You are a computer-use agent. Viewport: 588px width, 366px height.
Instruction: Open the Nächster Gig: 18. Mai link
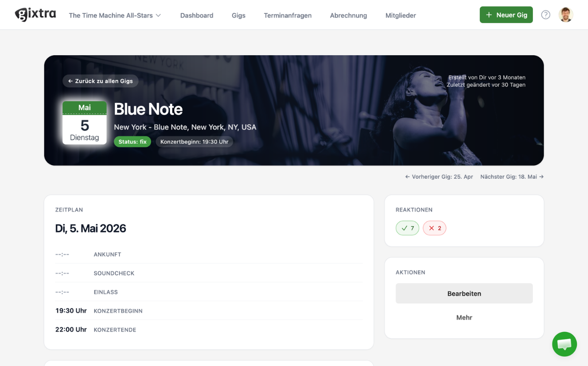click(512, 177)
